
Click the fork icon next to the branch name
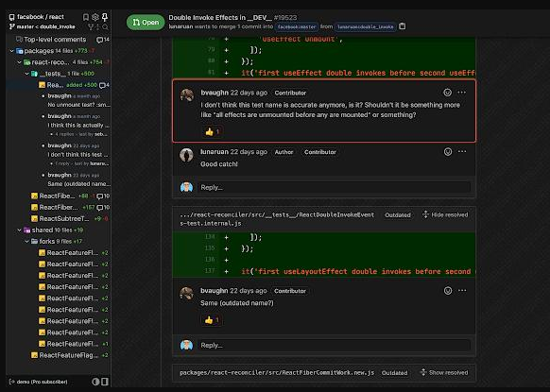click(91, 26)
